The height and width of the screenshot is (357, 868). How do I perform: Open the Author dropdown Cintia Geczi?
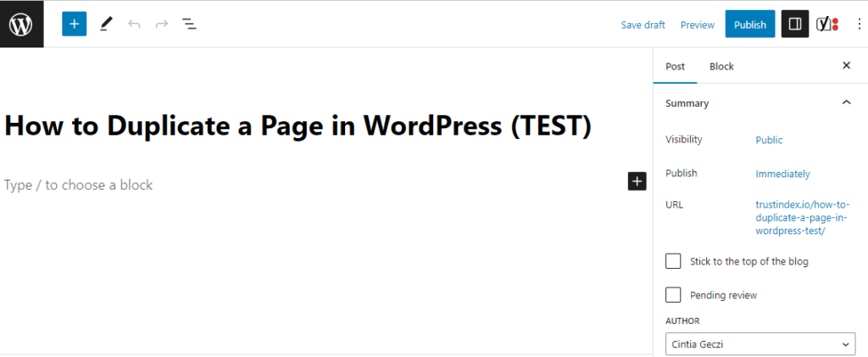759,344
